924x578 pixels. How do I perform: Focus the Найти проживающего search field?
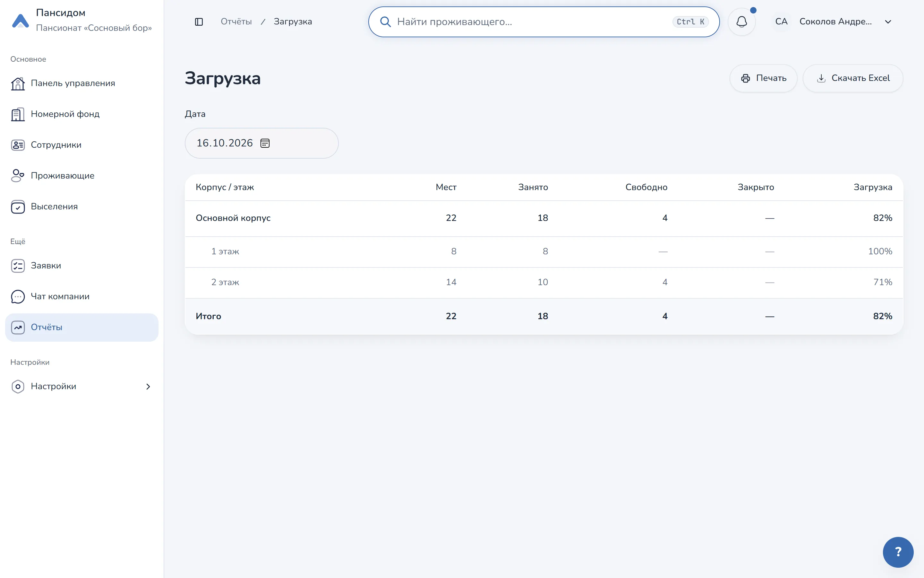(x=544, y=22)
